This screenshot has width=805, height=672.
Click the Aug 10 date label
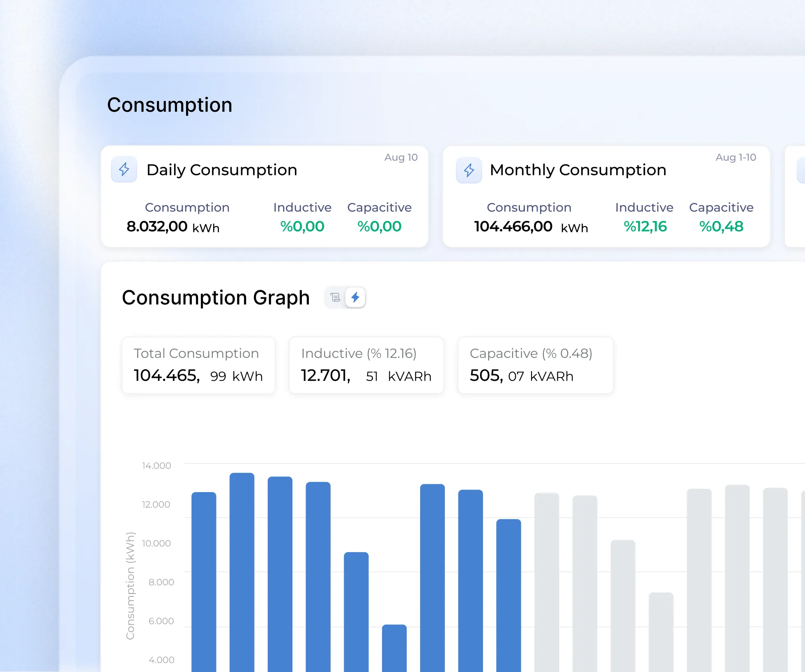click(401, 158)
